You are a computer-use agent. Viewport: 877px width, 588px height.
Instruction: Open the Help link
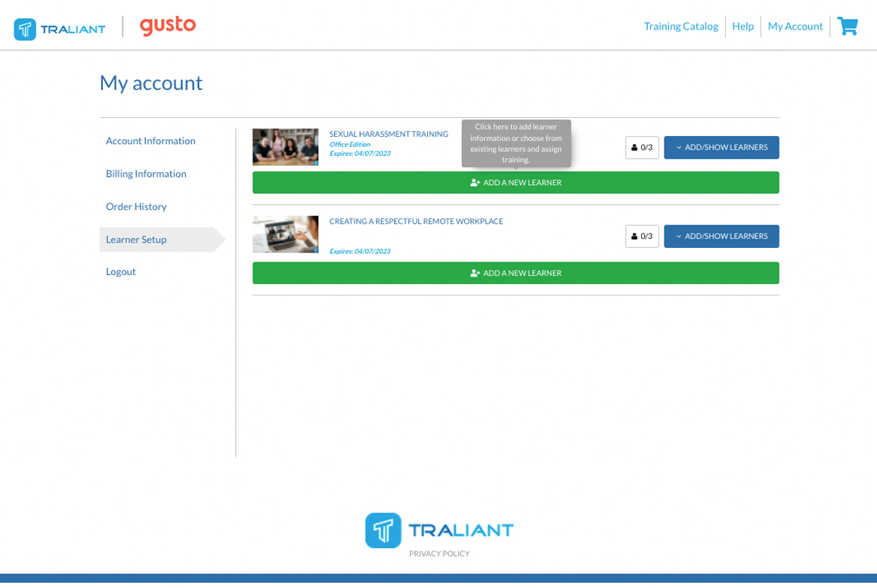(742, 26)
